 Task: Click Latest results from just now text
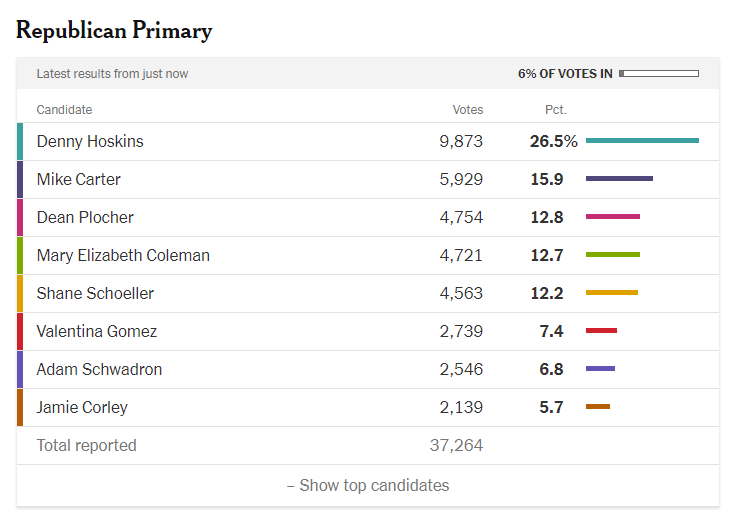pyautogui.click(x=112, y=74)
